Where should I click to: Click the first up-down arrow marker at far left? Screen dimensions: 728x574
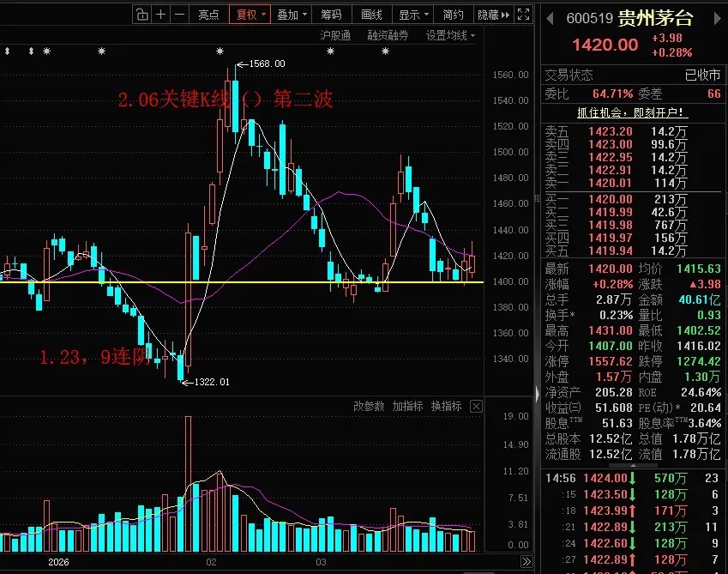[x=8, y=51]
